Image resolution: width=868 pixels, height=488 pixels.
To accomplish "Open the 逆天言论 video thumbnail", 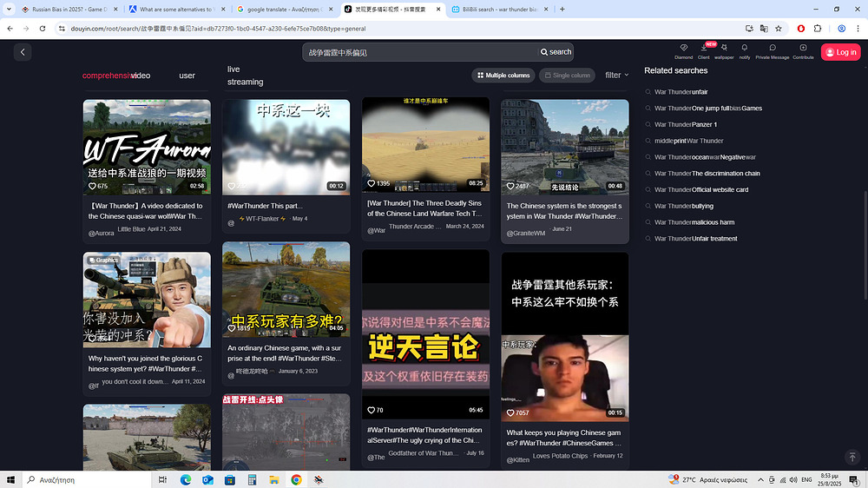I will point(425,334).
